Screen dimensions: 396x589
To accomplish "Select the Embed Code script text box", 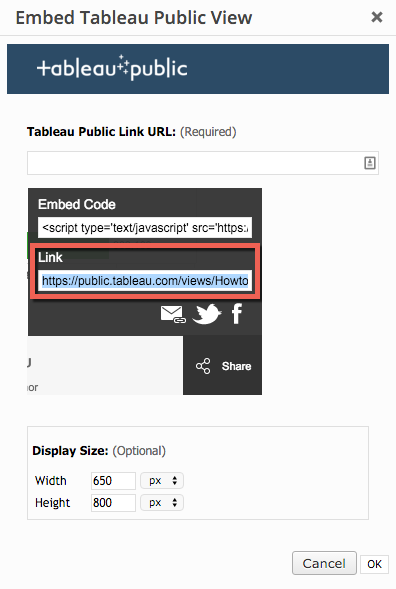I will [145, 228].
